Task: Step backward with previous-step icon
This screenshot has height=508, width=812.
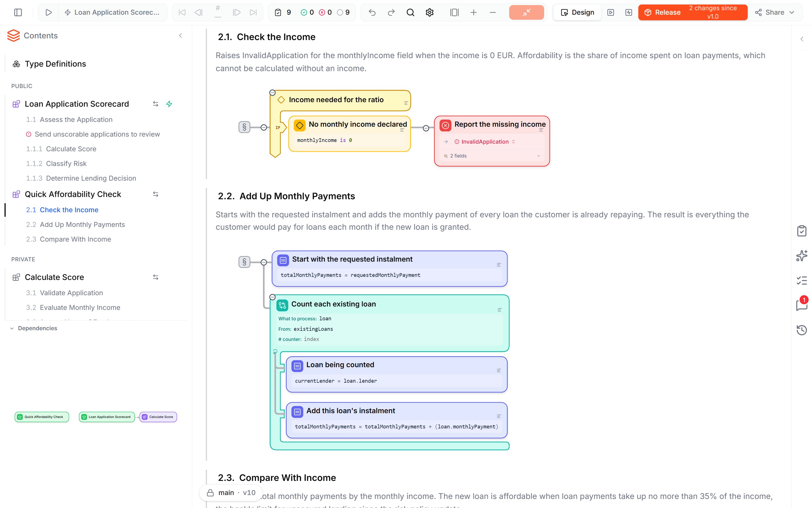Action: pyautogui.click(x=199, y=12)
